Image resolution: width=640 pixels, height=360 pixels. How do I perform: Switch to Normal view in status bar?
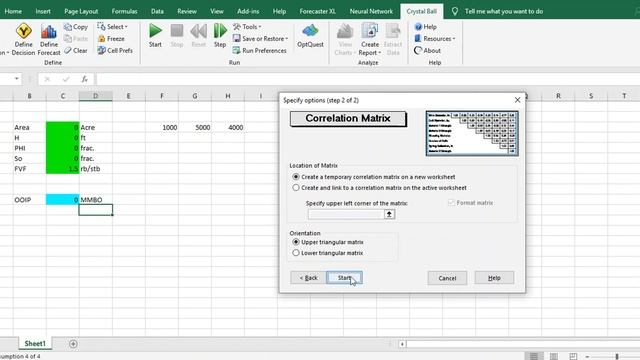[534, 356]
